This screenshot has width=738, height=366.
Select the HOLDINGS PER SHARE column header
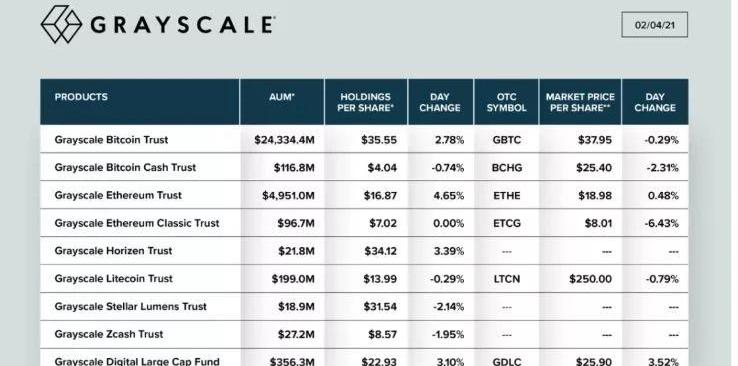point(366,102)
